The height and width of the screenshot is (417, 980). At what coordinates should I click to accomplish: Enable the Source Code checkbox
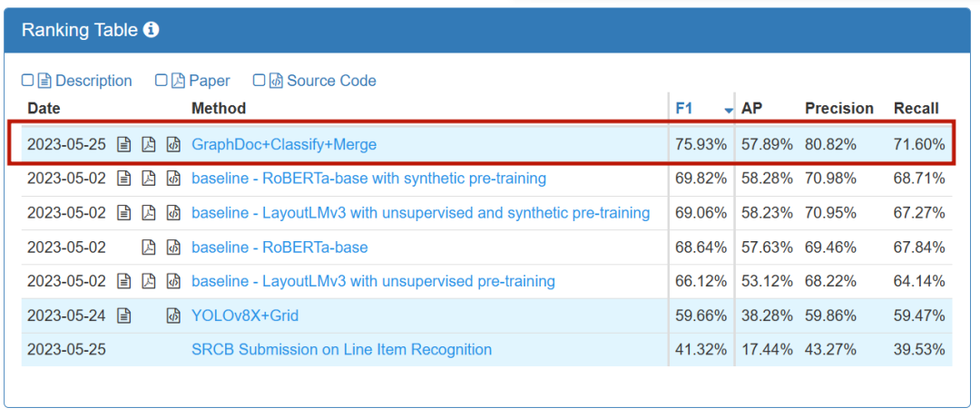click(x=260, y=81)
